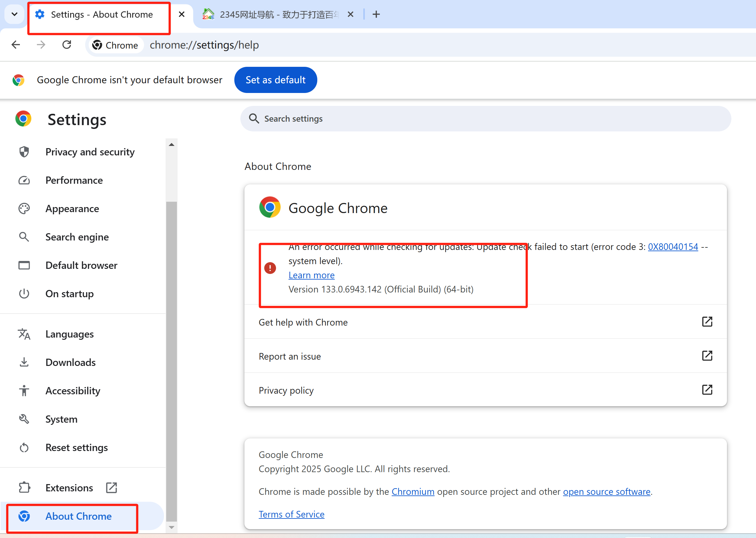This screenshot has height=538, width=756.
Task: Click external icon on Report an issue row
Action: 707,356
